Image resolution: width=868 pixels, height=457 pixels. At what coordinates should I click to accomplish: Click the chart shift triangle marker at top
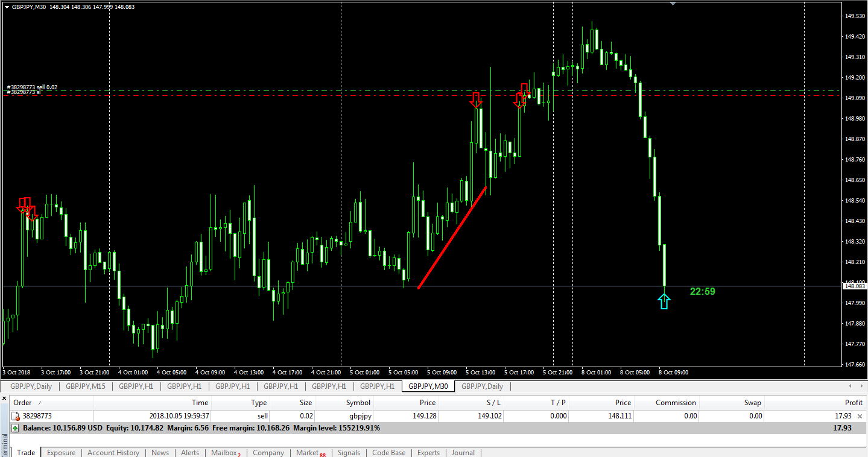click(x=673, y=4)
